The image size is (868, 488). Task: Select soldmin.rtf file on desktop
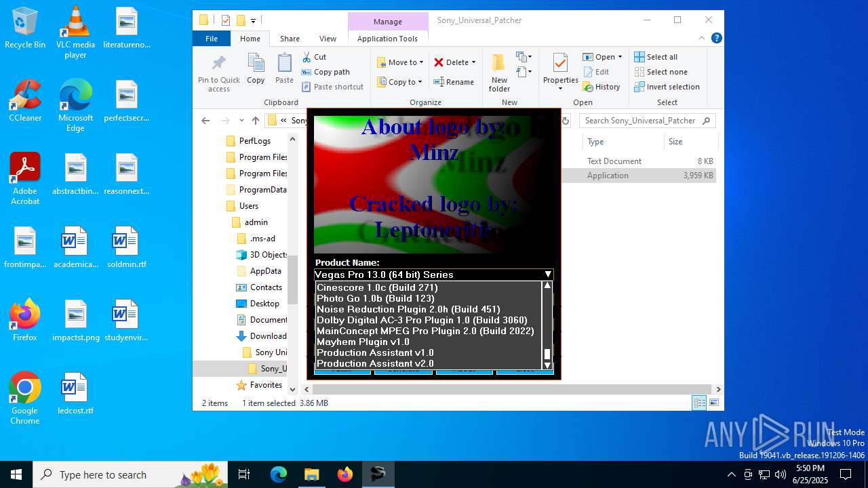pyautogui.click(x=126, y=247)
